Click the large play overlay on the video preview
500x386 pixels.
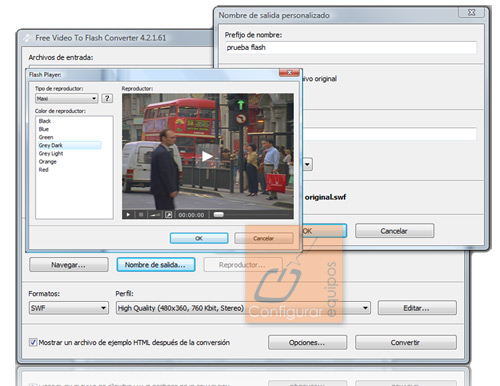pyautogui.click(x=207, y=156)
